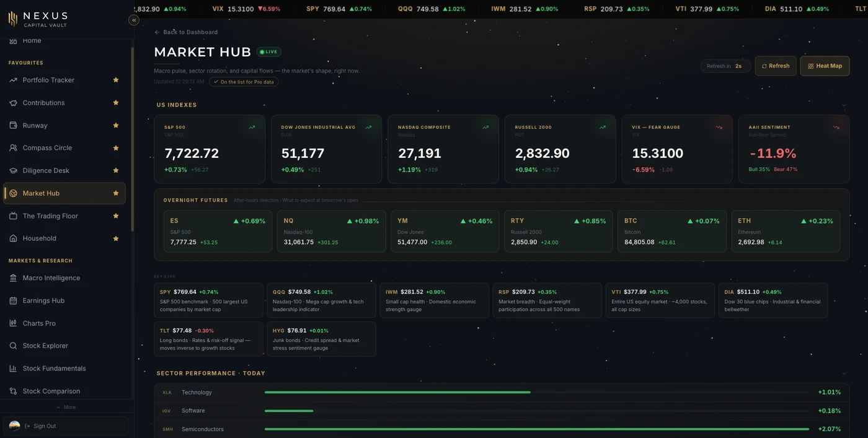
Task: Open the HYG junk bonds card
Action: 321,339
